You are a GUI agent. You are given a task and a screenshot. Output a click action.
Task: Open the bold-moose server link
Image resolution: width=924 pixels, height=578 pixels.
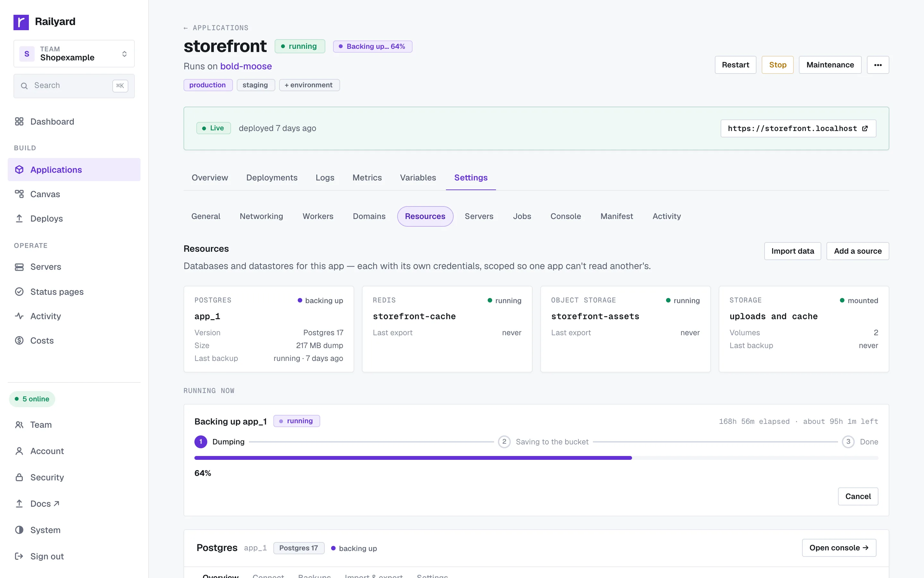pyautogui.click(x=246, y=66)
